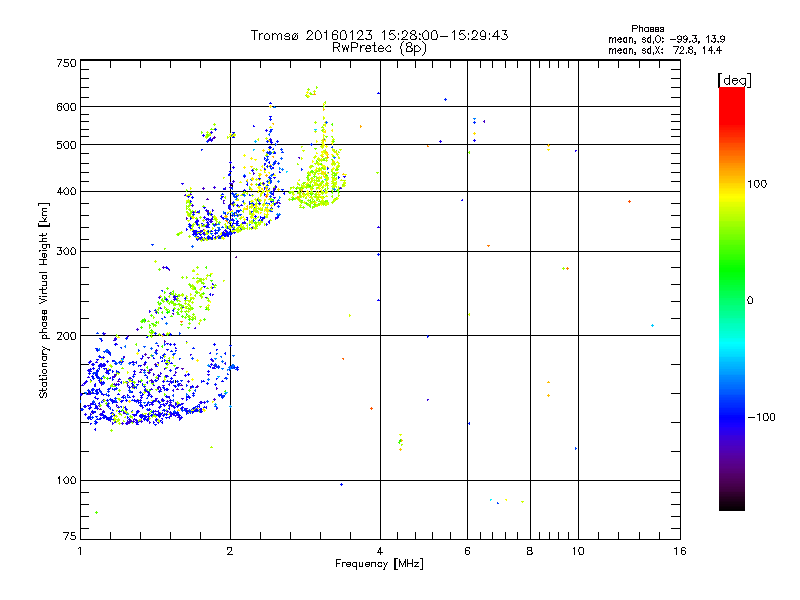This screenshot has height=600, width=800.
Task: Click the x-axis tick label '4'
Action: pyautogui.click(x=380, y=551)
